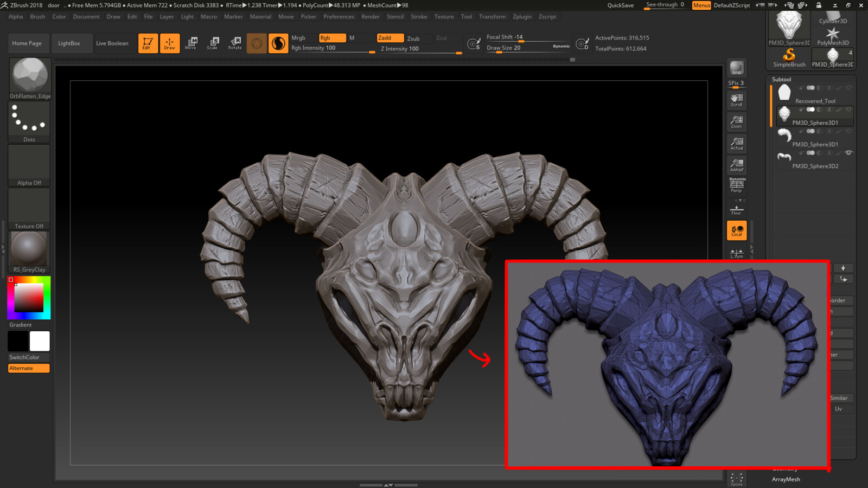Select the AAHalf zoom icon
Image resolution: width=868 pixels, height=488 pixels.
[x=736, y=165]
